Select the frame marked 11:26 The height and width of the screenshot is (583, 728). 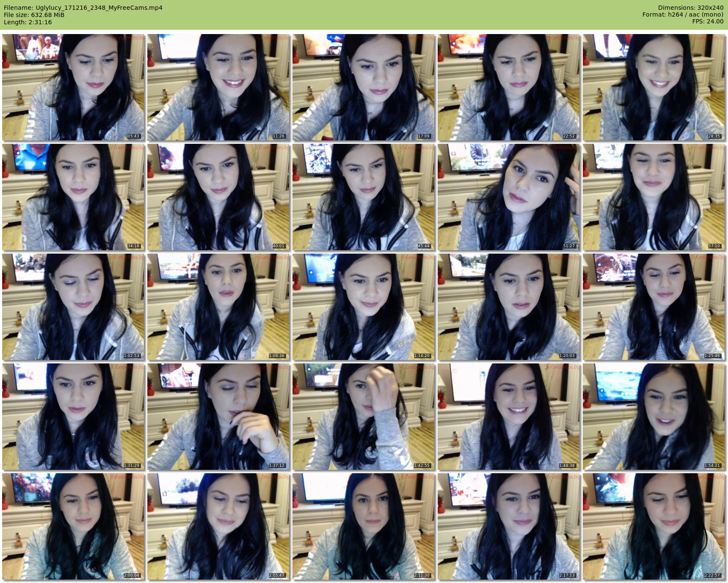218,87
